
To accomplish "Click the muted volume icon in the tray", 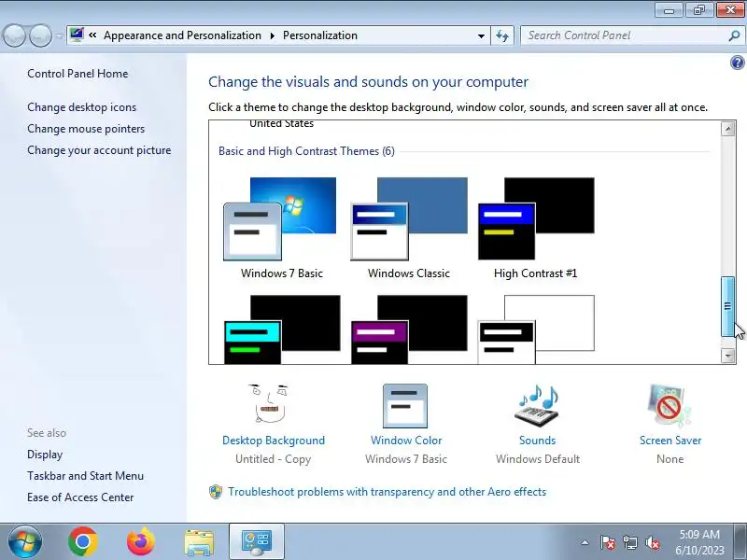I will [x=652, y=542].
